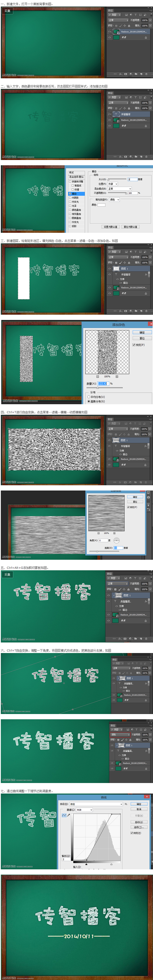The height and width of the screenshot is (980, 153).
Task: Select 高斯分布 radio button
Action: tap(89, 401)
